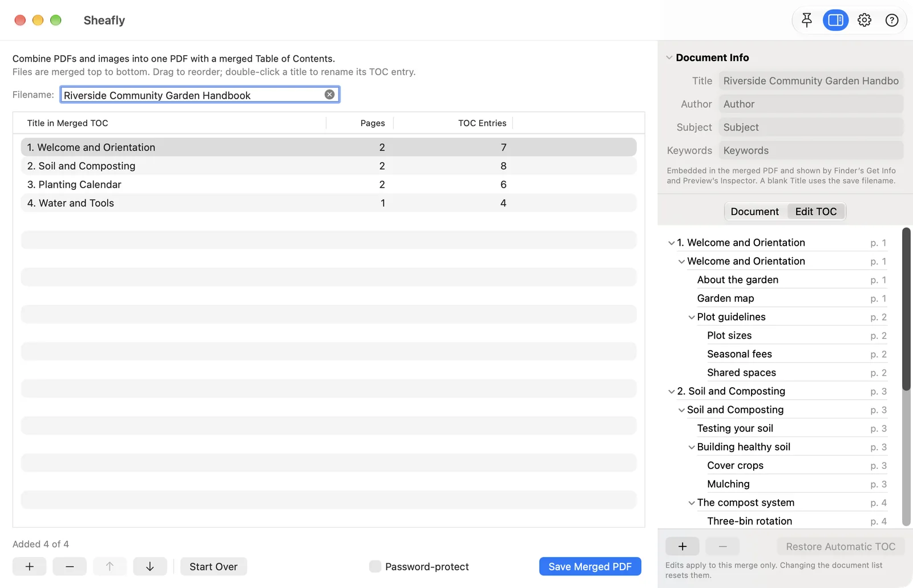Collapse the '2. Soil and Composting' TOC node

(672, 391)
